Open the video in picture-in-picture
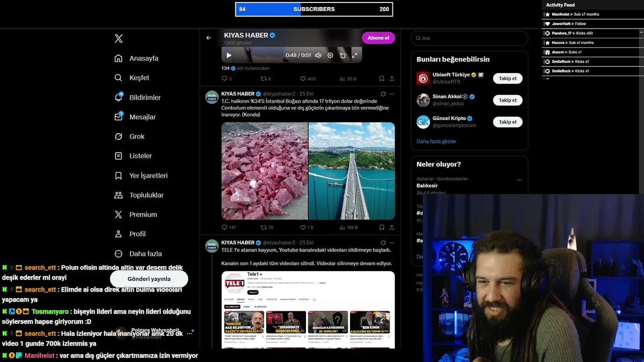The image size is (644, 362). point(343,55)
